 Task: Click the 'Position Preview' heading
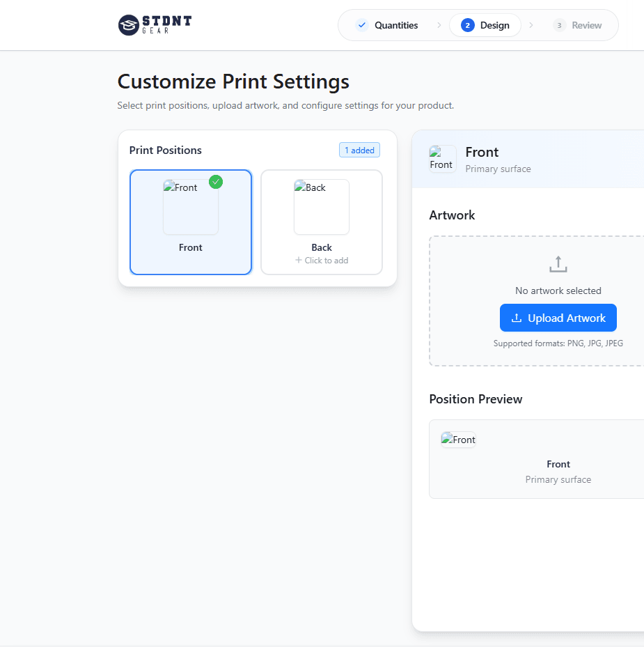coord(476,399)
